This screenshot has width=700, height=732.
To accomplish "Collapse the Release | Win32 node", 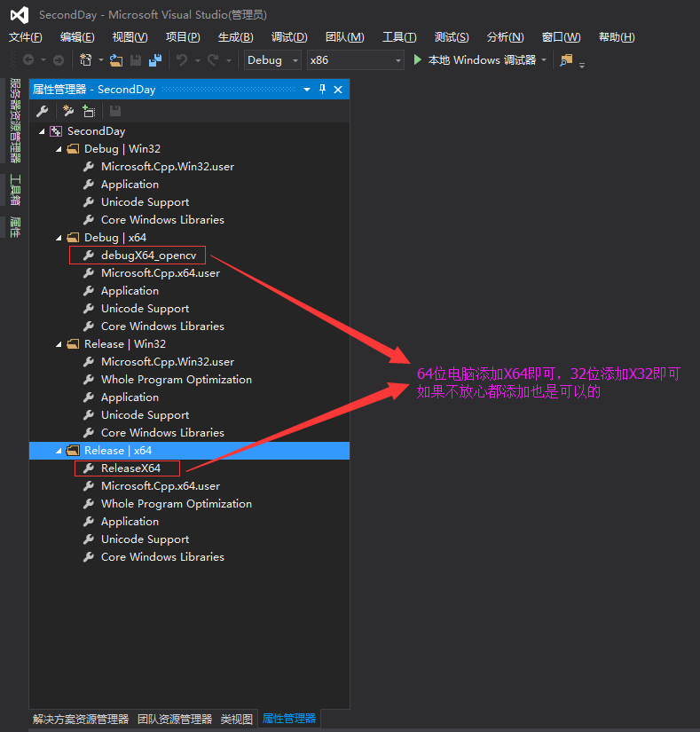I will [x=59, y=344].
